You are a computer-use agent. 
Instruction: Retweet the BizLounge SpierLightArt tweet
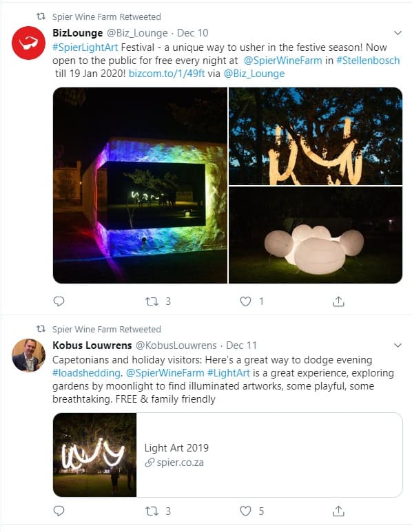coord(152,301)
